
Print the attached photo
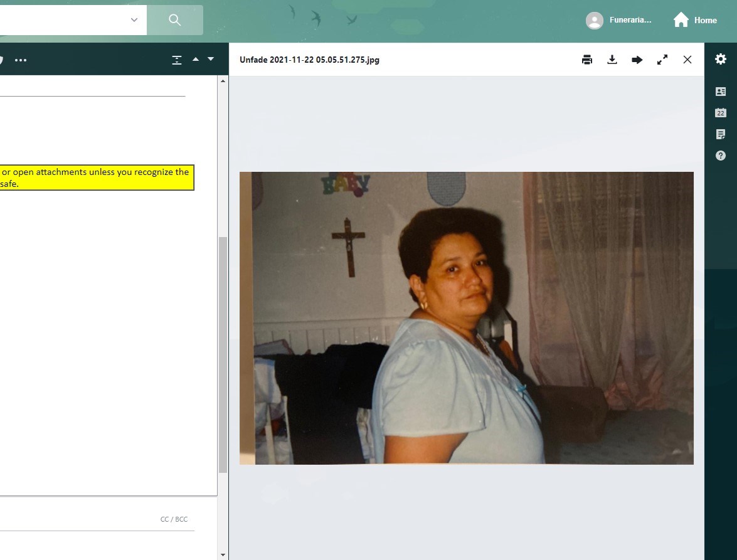587,60
